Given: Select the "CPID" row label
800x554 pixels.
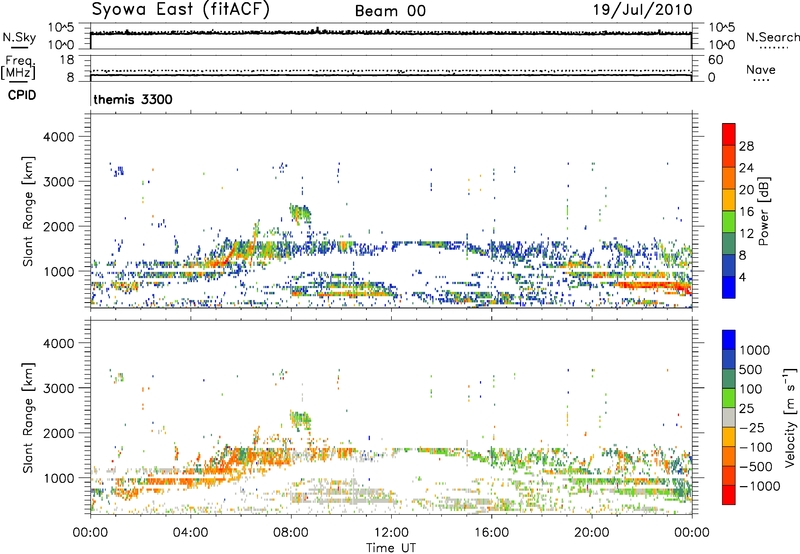Looking at the screenshot, I should [22, 95].
